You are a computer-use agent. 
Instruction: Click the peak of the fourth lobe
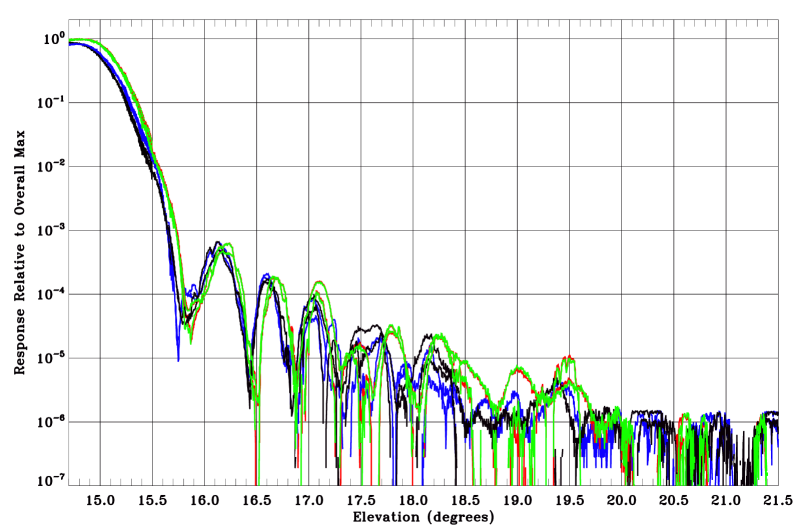[x=318, y=284]
